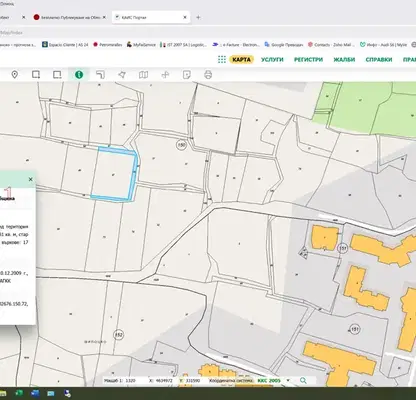Select the corner angle measure tool
The width and height of the screenshot is (416, 400).
100,75
